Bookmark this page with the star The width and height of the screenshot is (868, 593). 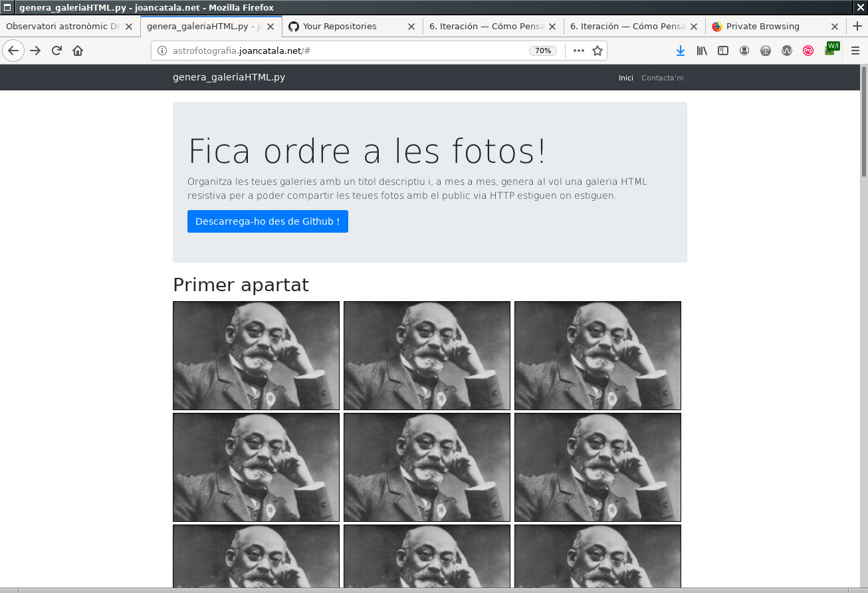tap(597, 51)
